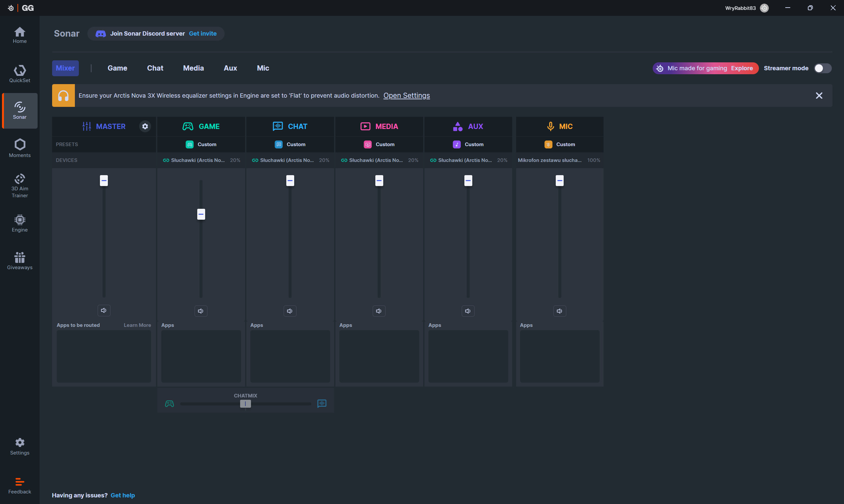
Task: Mute the Chat channel
Action: click(x=290, y=311)
